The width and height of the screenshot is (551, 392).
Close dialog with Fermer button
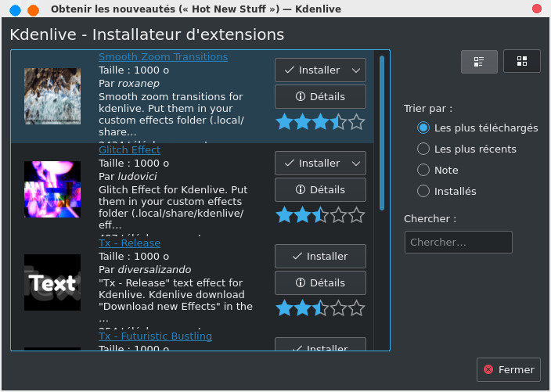point(509,369)
